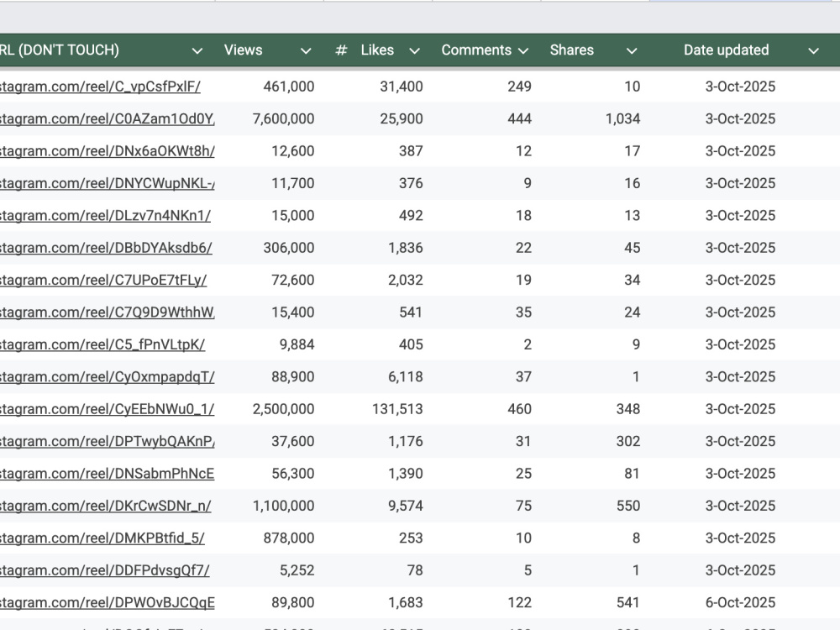Select the Shares cell showing 1,034
The image size is (840, 630).
[596, 119]
